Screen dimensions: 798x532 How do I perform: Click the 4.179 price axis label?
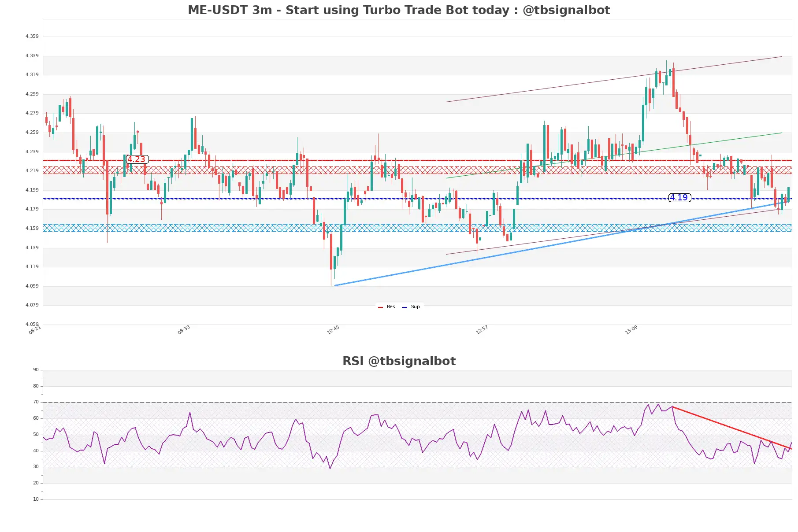point(32,209)
